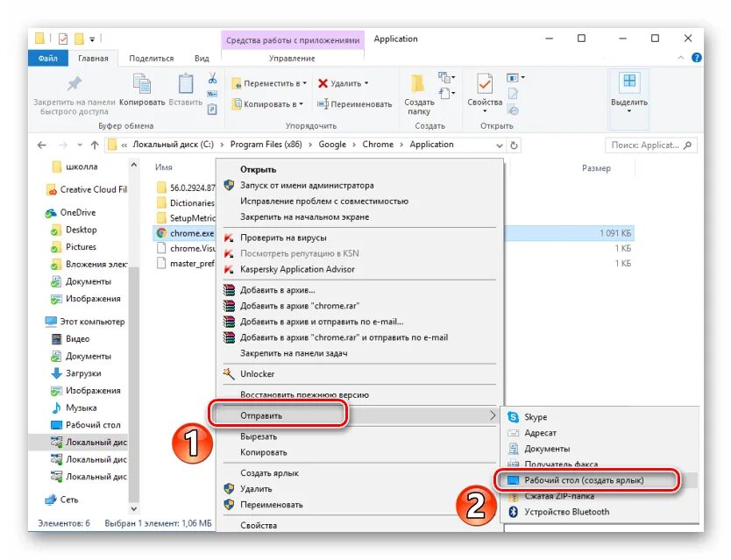
Task: Open Сеть in navigation pane
Action: click(69, 500)
